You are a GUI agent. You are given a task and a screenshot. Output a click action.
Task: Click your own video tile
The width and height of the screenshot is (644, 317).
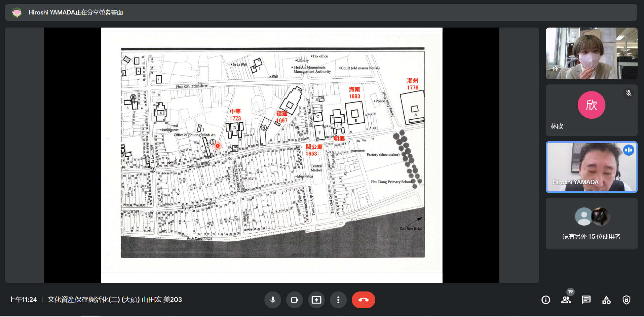pyautogui.click(x=591, y=53)
